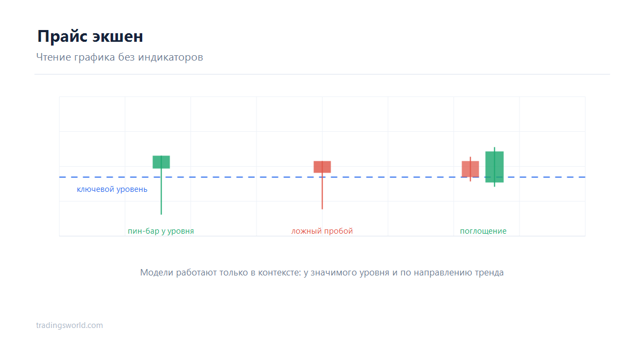
Task: Click subtitle 'Чтение графика без индикаторов'
Action: point(120,57)
